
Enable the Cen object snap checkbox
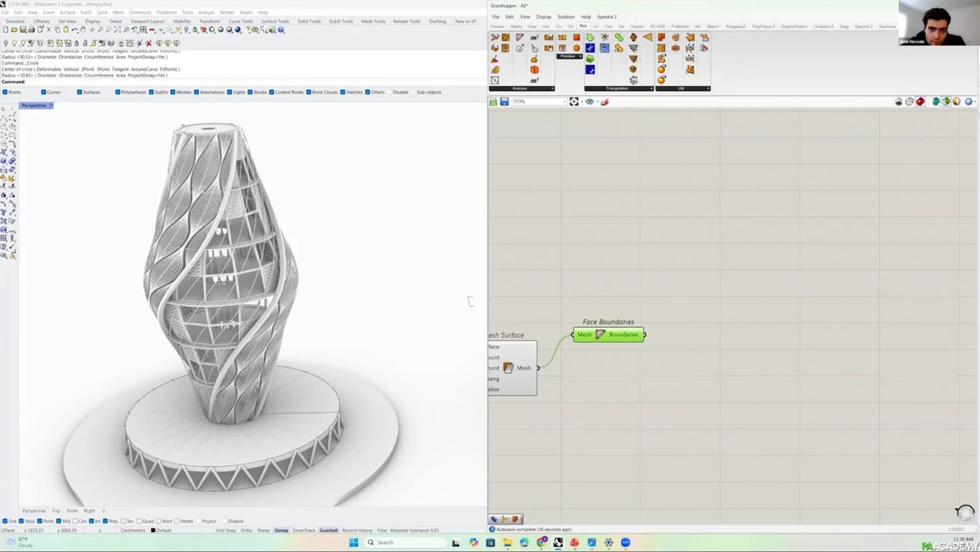(75, 521)
